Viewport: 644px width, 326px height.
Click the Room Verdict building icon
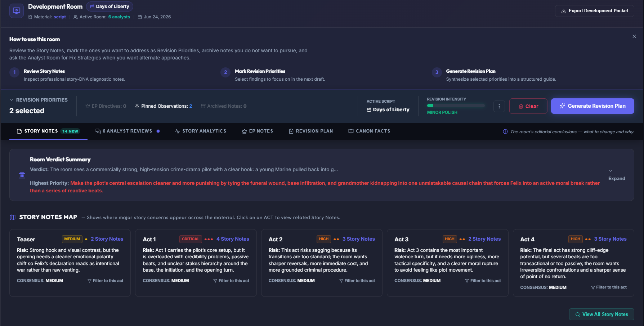point(22,175)
